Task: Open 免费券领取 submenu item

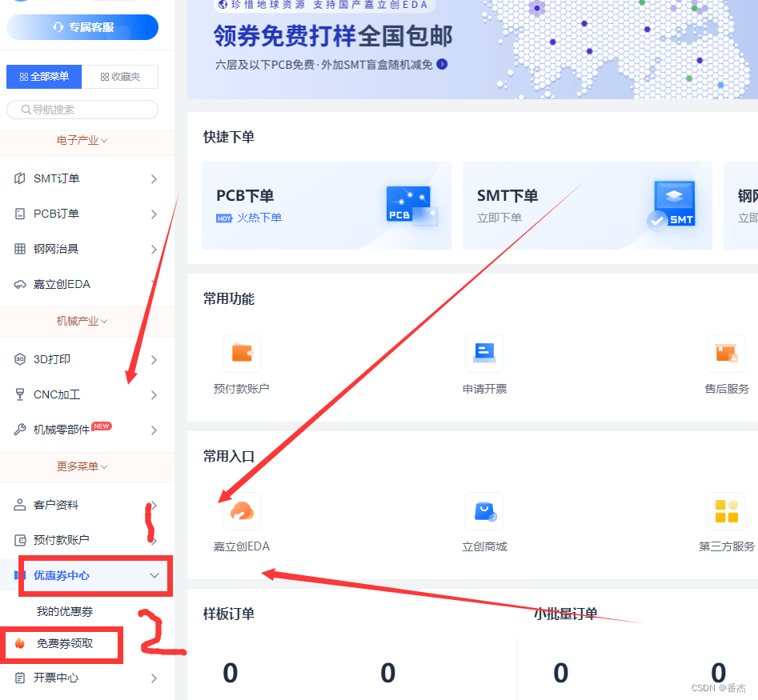Action: [x=65, y=644]
